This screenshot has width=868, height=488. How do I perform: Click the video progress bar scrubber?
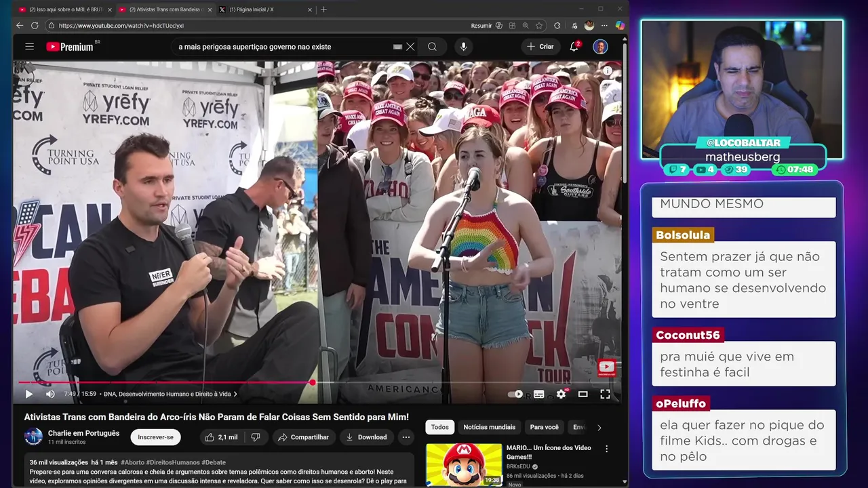[x=313, y=382]
